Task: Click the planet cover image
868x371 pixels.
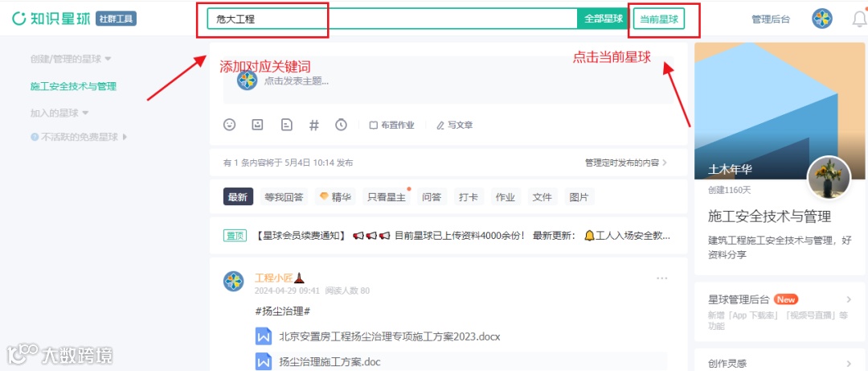Action: point(780,111)
